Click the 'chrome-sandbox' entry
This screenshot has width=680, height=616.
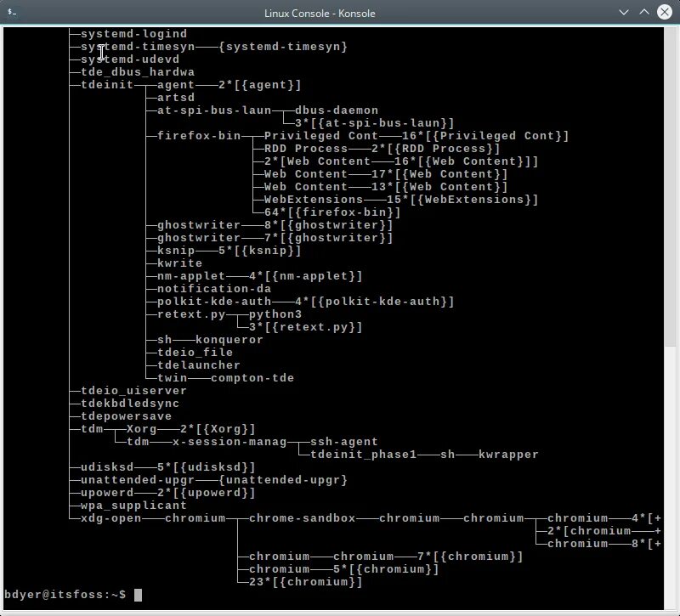pyautogui.click(x=303, y=518)
